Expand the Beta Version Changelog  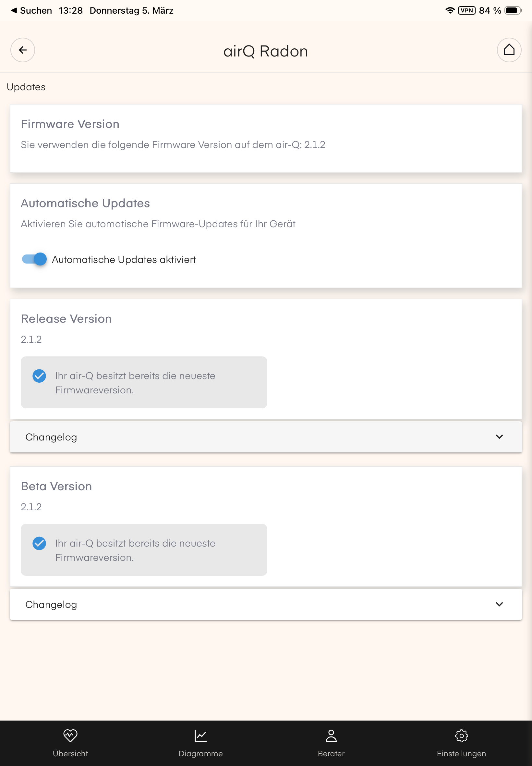tap(266, 604)
